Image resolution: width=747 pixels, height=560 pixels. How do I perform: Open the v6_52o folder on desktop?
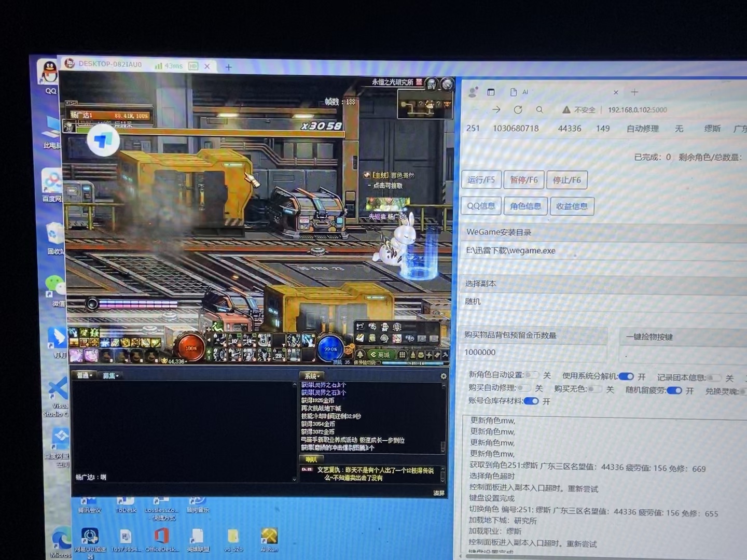tap(233, 540)
